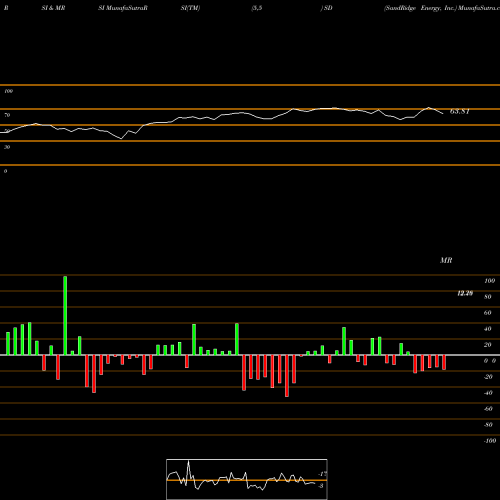Click the 'SI MunafaSutraR' header text
This screenshot has height=500, width=500.
coord(123,8)
